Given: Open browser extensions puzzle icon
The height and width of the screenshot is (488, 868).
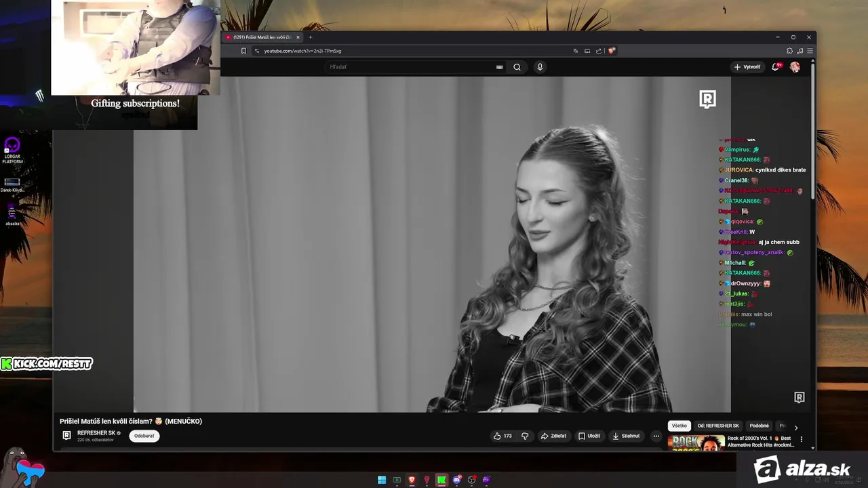Looking at the screenshot, I should pos(789,51).
